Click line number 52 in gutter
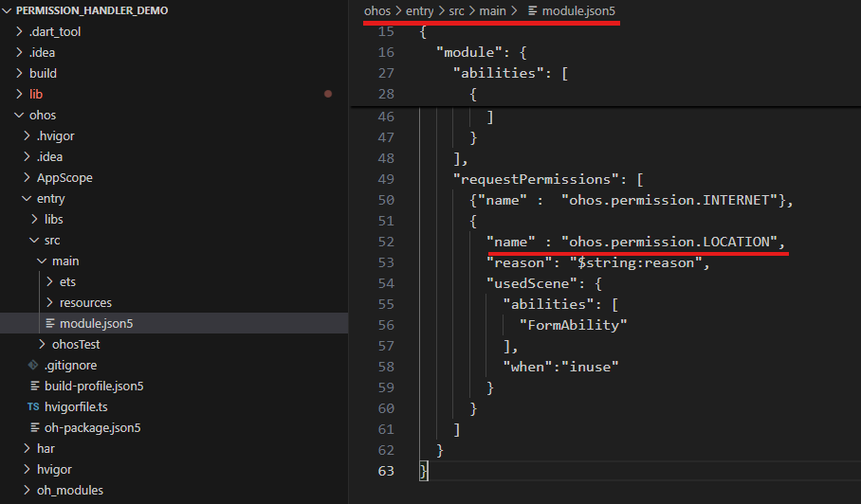The image size is (861, 504). (x=386, y=242)
